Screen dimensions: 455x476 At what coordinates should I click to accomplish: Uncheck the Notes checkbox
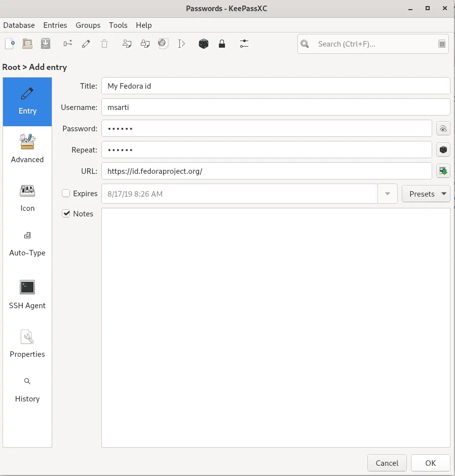coord(66,213)
